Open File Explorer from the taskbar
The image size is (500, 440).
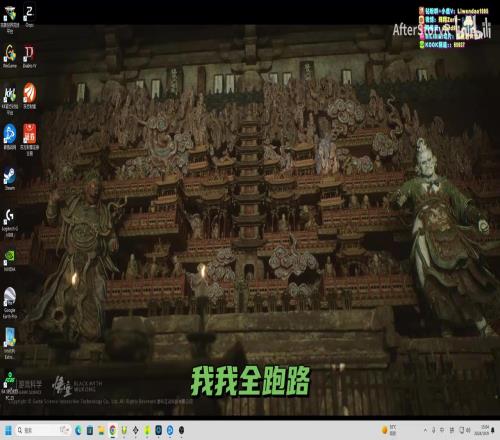(x=101, y=430)
